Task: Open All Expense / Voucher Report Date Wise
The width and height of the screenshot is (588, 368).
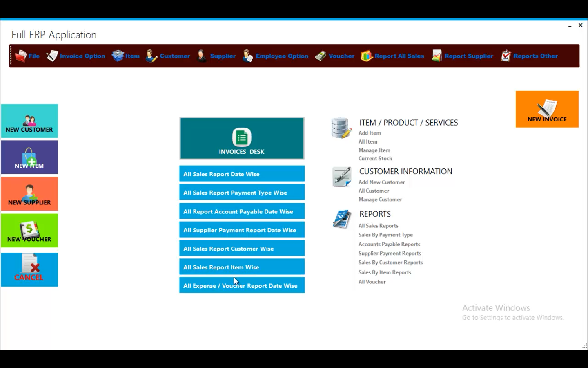Action: pyautogui.click(x=242, y=285)
